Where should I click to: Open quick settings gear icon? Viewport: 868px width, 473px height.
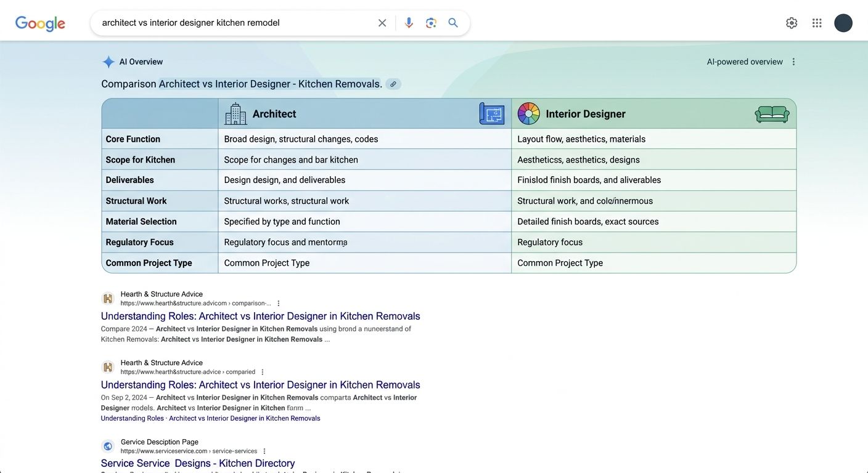point(792,23)
